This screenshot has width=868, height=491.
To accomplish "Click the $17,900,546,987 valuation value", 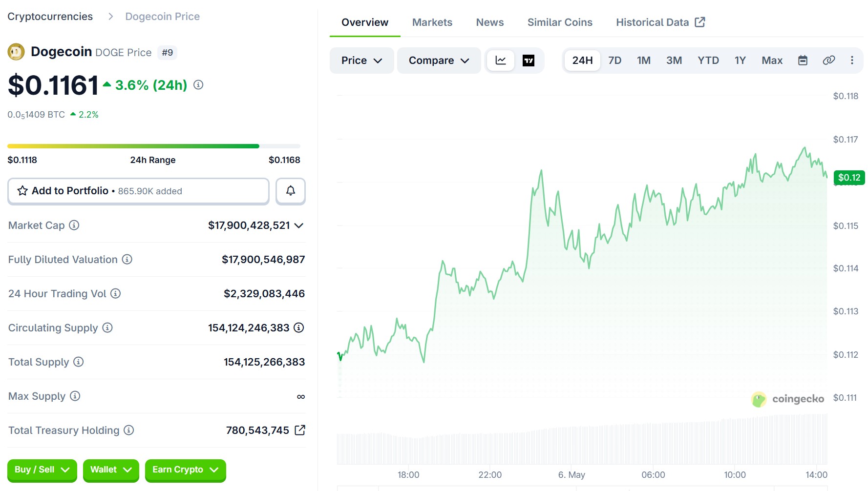I will [x=263, y=259].
